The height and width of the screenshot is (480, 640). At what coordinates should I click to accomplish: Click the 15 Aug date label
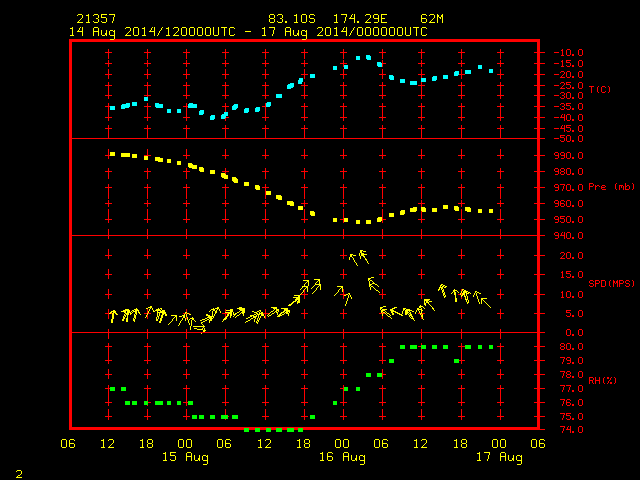(185, 457)
